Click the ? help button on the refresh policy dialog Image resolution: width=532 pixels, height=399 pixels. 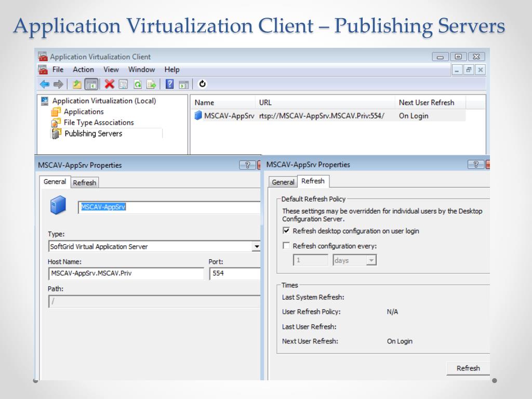[476, 165]
